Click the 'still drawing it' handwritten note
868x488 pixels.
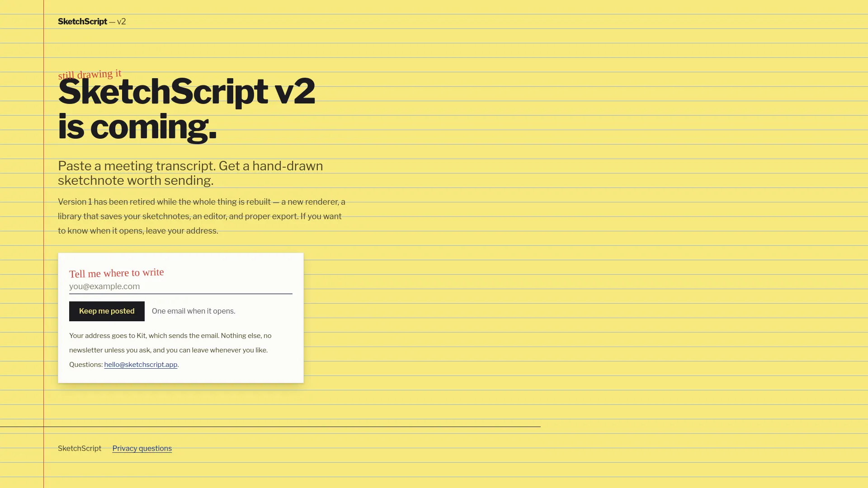pyautogui.click(x=90, y=74)
